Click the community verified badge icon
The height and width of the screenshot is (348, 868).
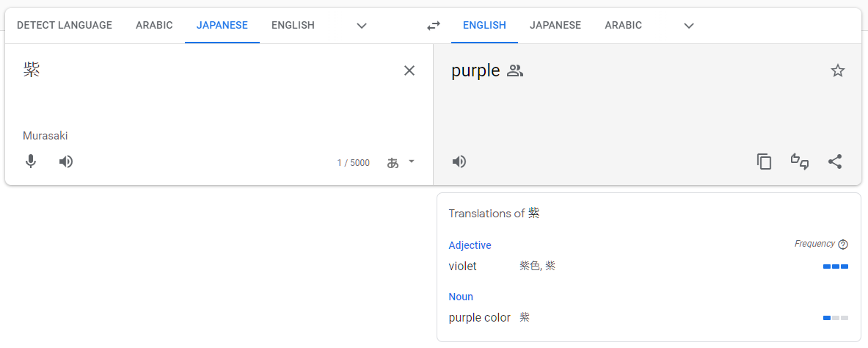coord(515,71)
